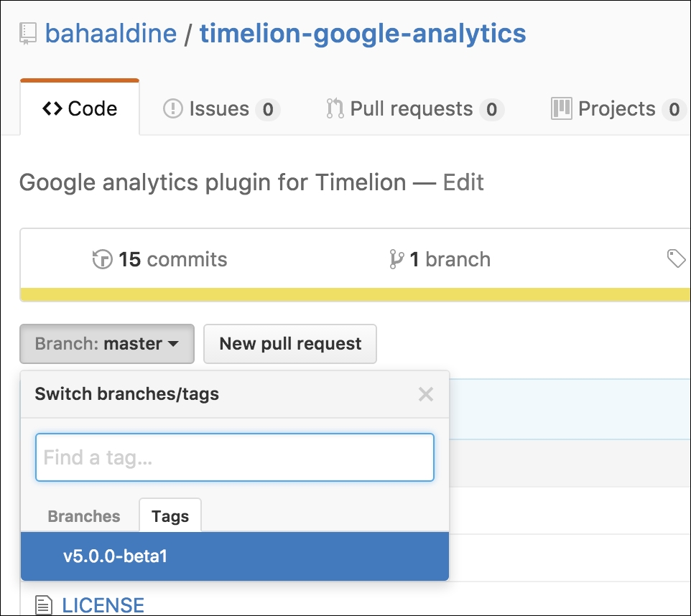View the 15 commits history
The height and width of the screenshot is (616, 691).
tap(159, 259)
